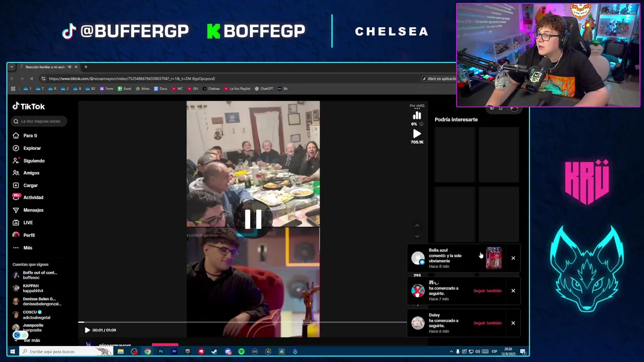Click vidIQ 705.1K views play icon

pos(417,134)
